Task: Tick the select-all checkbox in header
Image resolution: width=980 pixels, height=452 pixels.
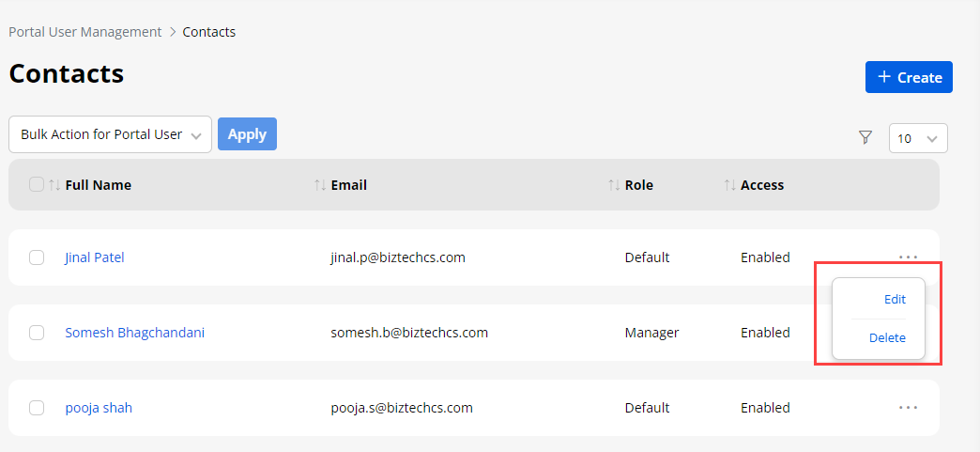Action: tap(37, 184)
